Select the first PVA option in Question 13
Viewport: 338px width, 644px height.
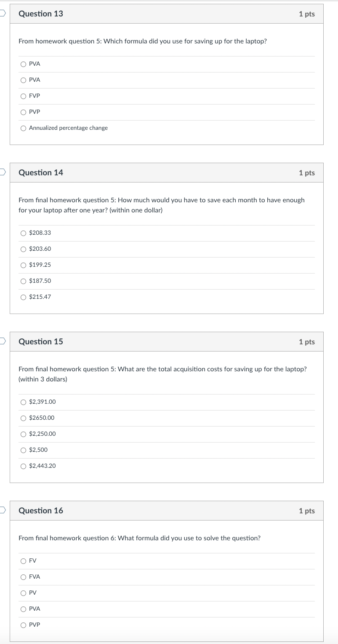pyautogui.click(x=23, y=64)
